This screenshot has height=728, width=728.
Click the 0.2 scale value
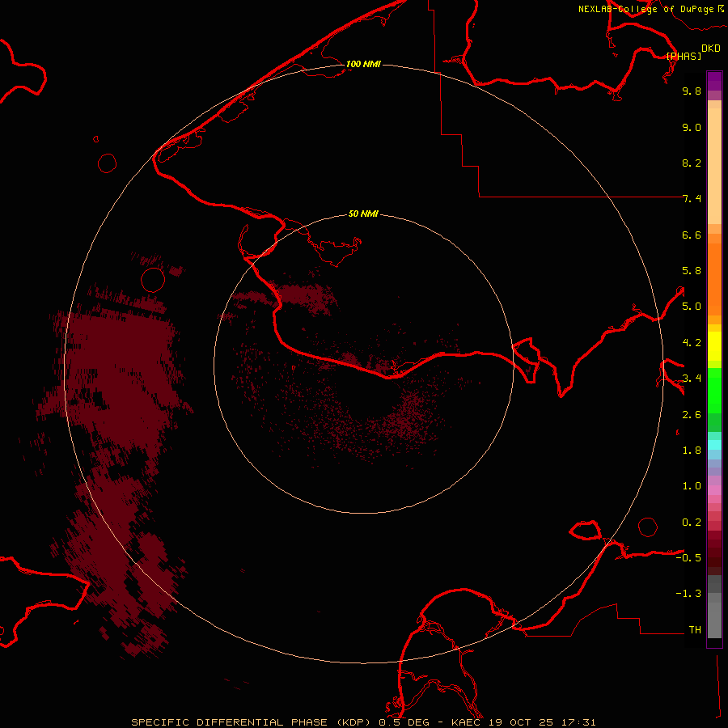pos(692,523)
